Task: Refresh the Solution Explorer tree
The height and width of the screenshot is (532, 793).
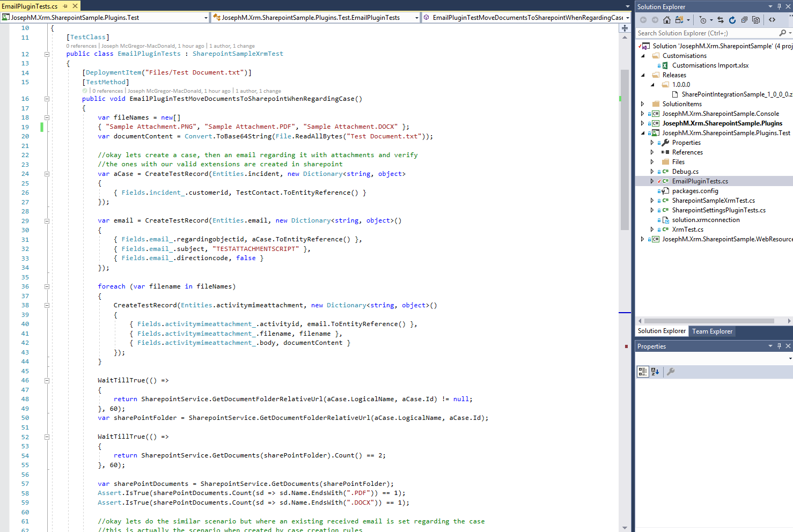Action: 732,20
